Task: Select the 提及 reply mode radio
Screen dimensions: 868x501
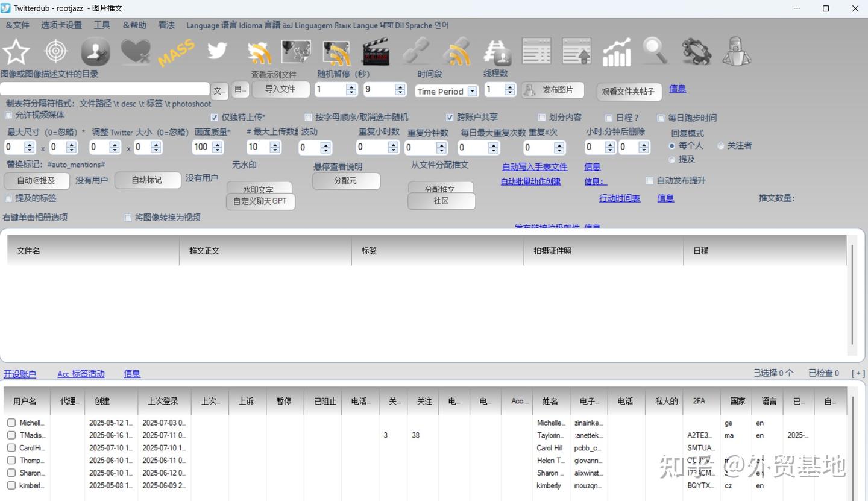Action: point(672,159)
